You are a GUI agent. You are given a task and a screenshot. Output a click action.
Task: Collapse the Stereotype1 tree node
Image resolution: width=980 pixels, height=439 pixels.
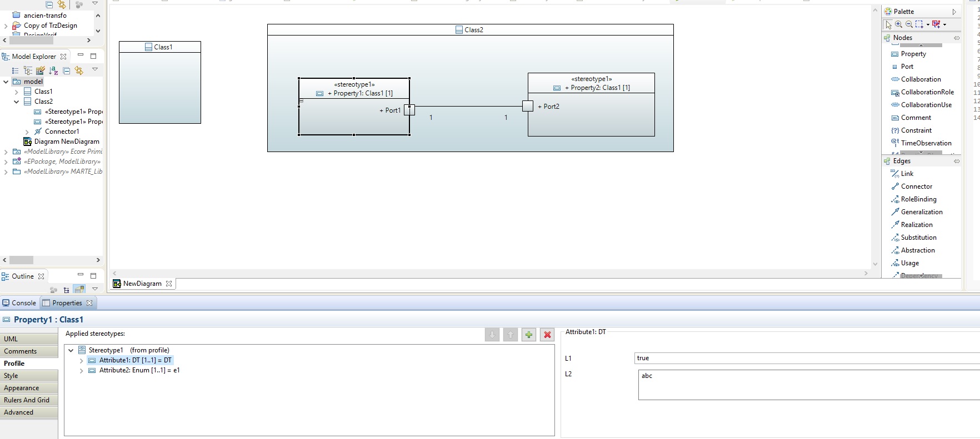coord(71,350)
